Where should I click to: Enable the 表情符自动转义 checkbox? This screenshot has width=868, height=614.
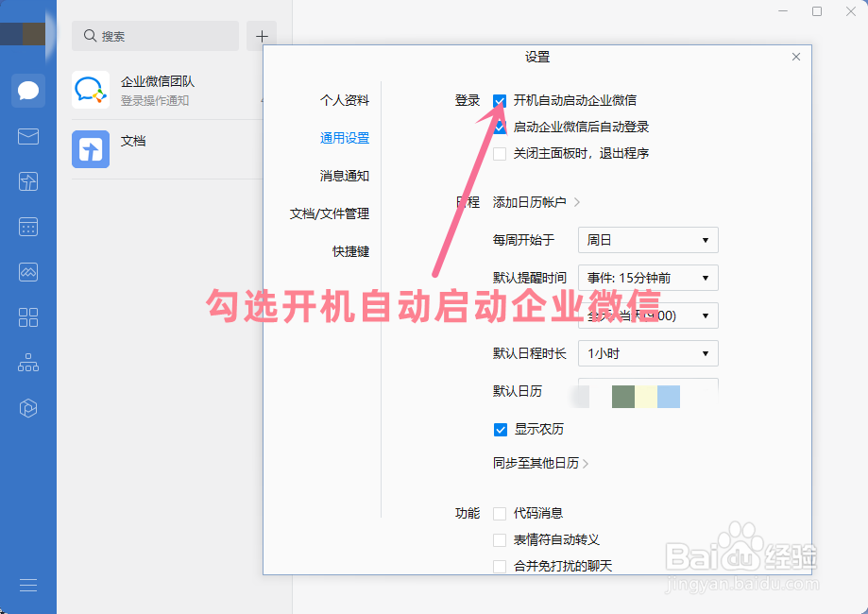(x=500, y=539)
